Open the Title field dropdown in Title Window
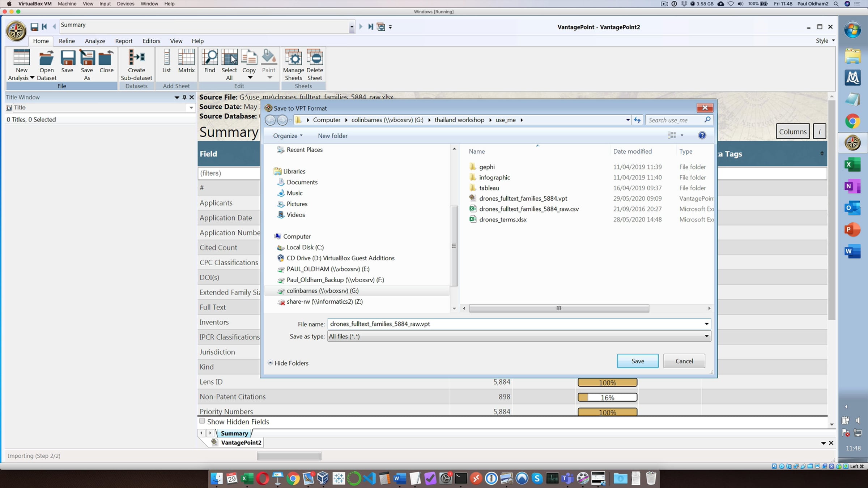The height and width of the screenshot is (488, 868). pos(191,108)
